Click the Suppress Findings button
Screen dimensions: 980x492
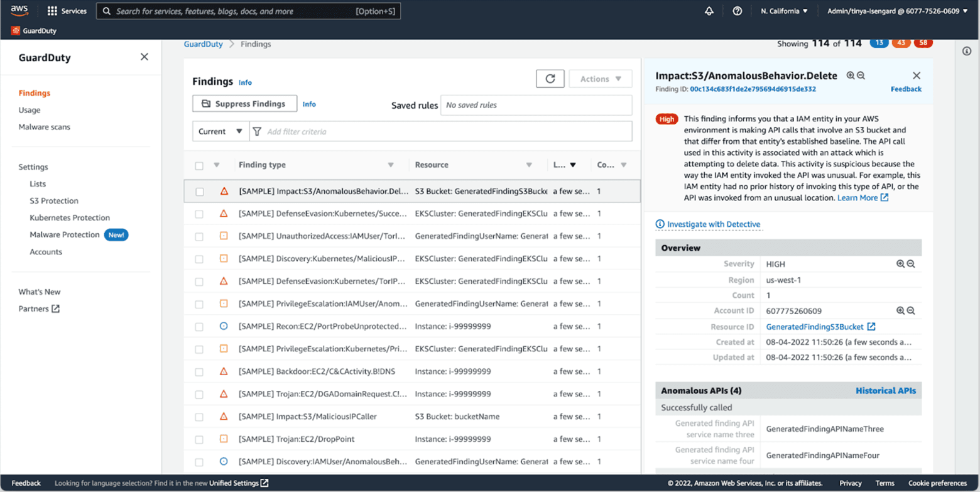coord(244,104)
